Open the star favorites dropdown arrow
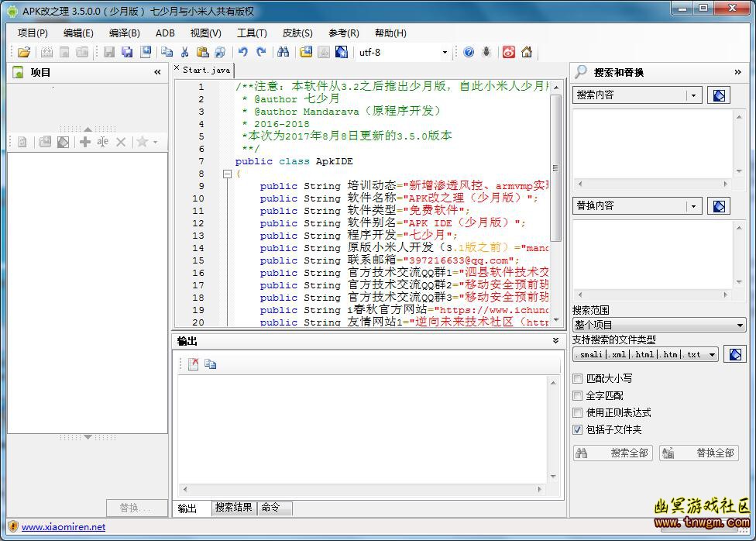 tap(155, 142)
